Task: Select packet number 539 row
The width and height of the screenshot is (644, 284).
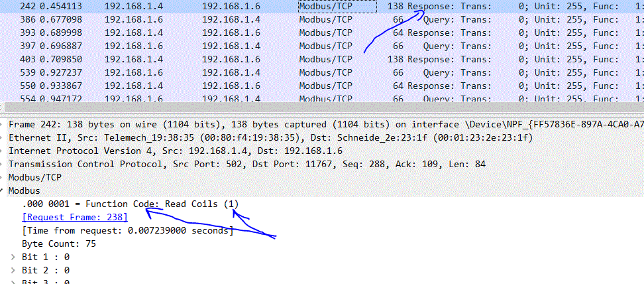Action: click(322, 72)
